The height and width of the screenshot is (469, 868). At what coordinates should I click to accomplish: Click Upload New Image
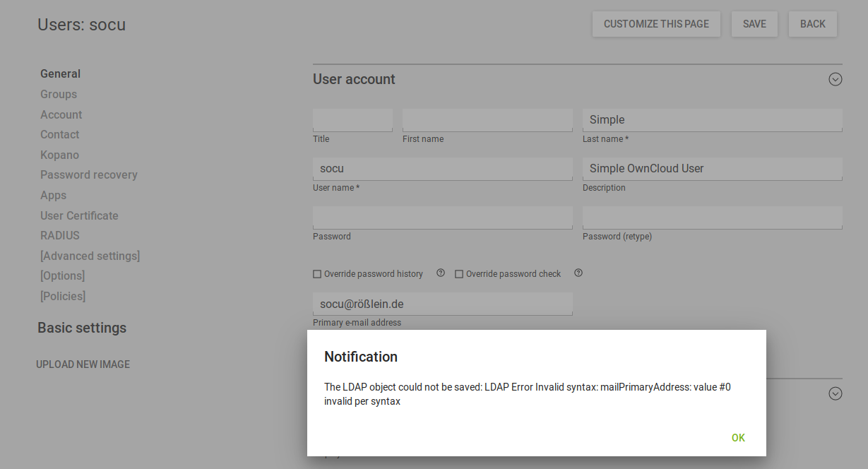click(83, 364)
